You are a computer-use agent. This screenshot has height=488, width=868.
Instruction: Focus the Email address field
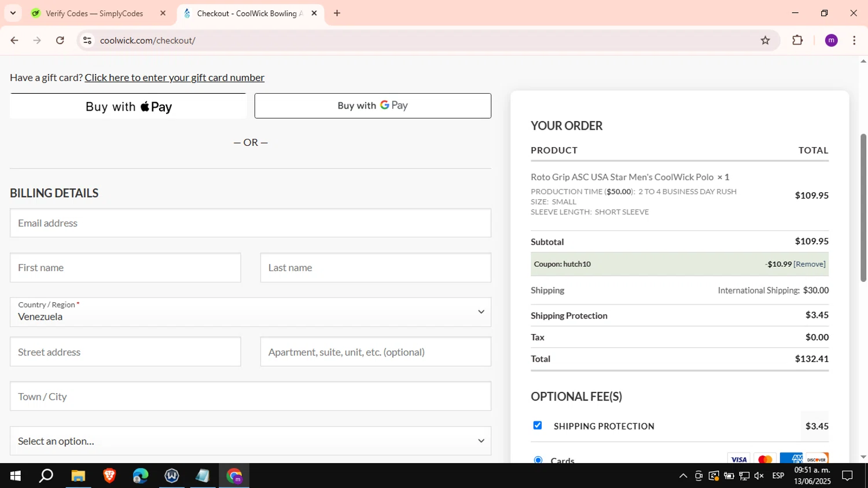point(251,223)
